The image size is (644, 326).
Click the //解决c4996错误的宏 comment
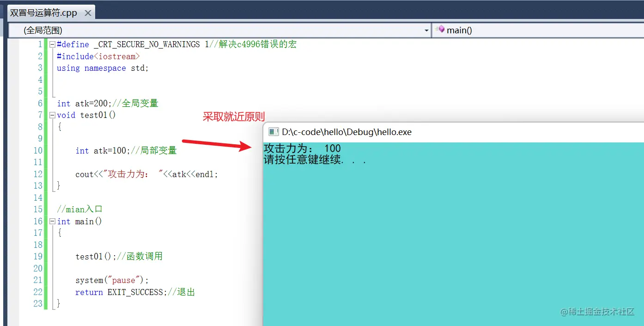point(253,44)
